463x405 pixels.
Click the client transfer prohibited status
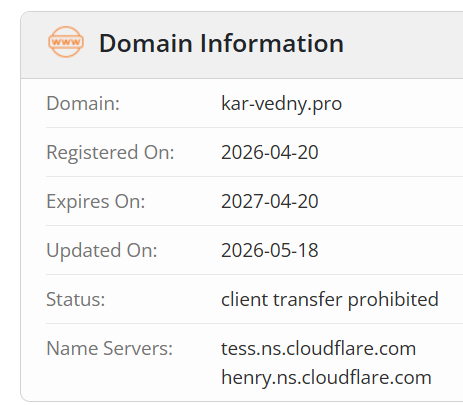(x=330, y=299)
